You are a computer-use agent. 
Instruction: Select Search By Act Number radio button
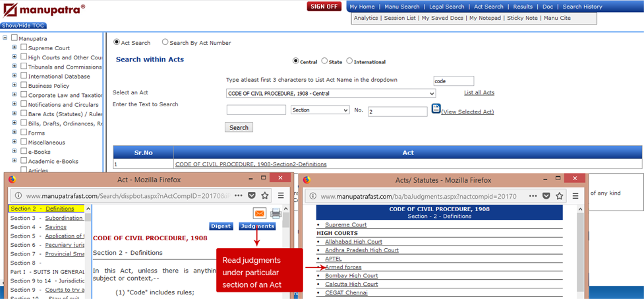point(165,42)
